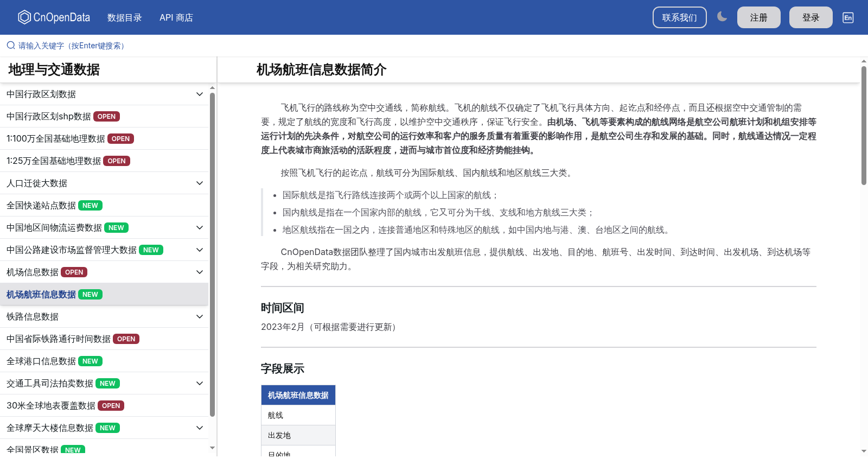Screen dimensions: 868x465
Task: Click the search magnifier icon
Action: (11, 46)
